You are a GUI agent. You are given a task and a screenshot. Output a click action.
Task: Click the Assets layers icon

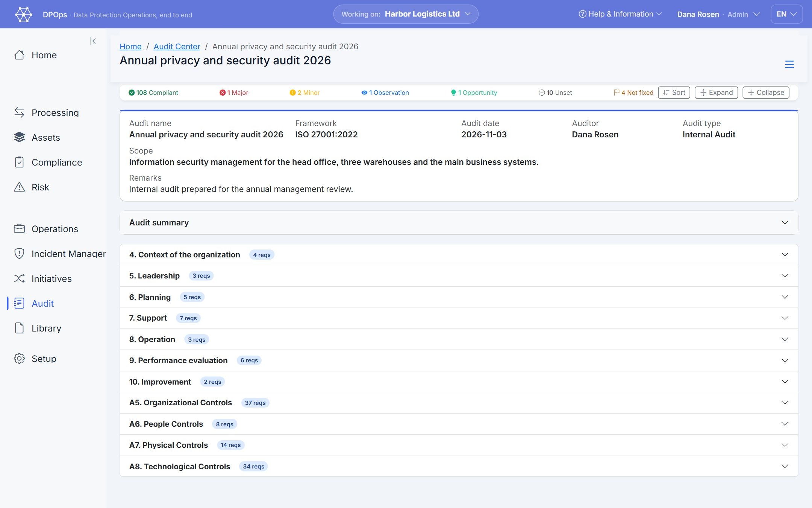click(19, 137)
